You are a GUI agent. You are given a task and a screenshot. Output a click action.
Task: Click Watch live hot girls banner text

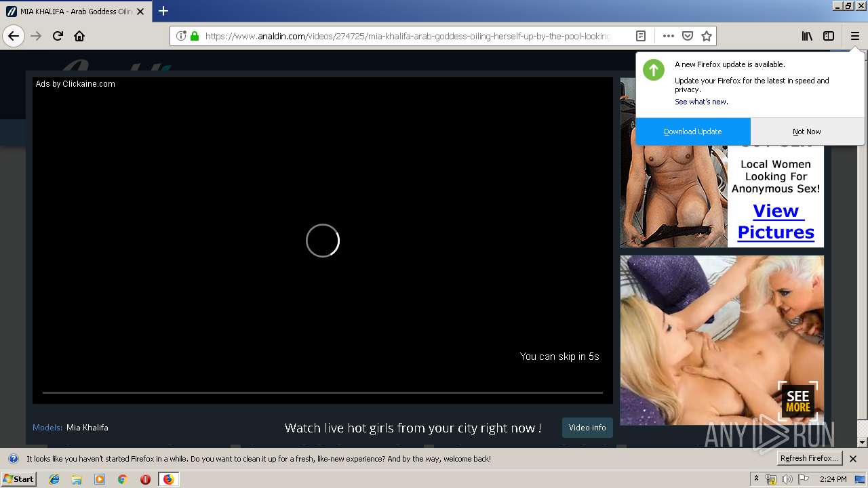[x=413, y=428]
